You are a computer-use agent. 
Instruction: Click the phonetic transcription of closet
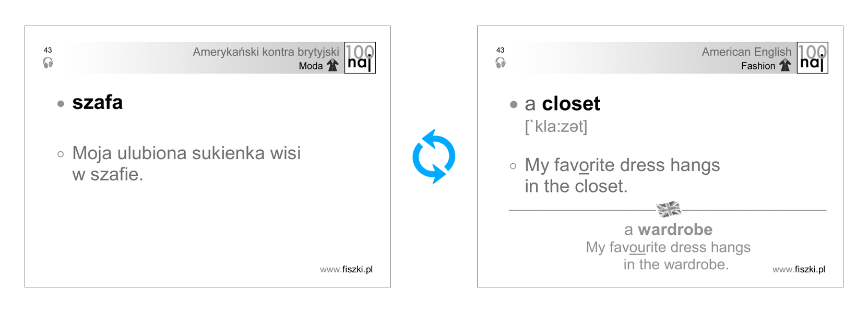(556, 127)
